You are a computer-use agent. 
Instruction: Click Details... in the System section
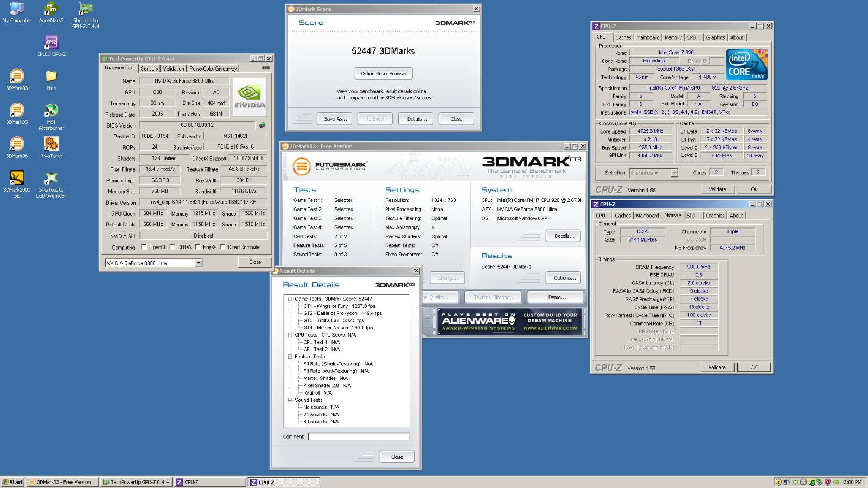pyautogui.click(x=564, y=236)
